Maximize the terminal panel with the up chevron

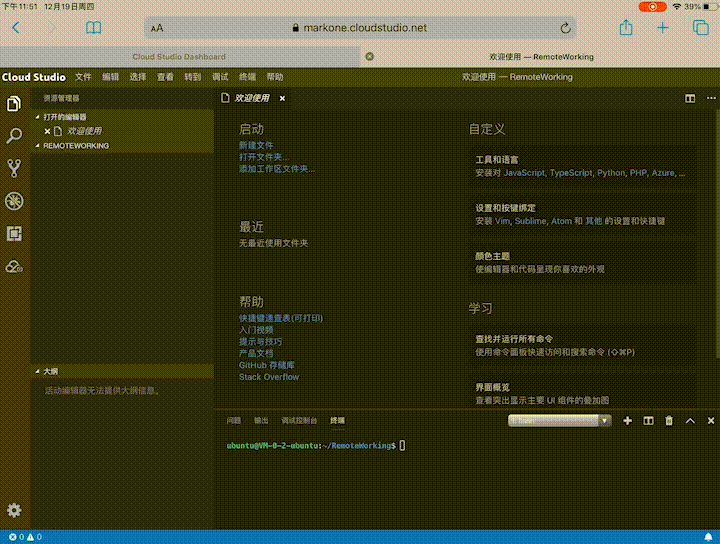click(690, 421)
